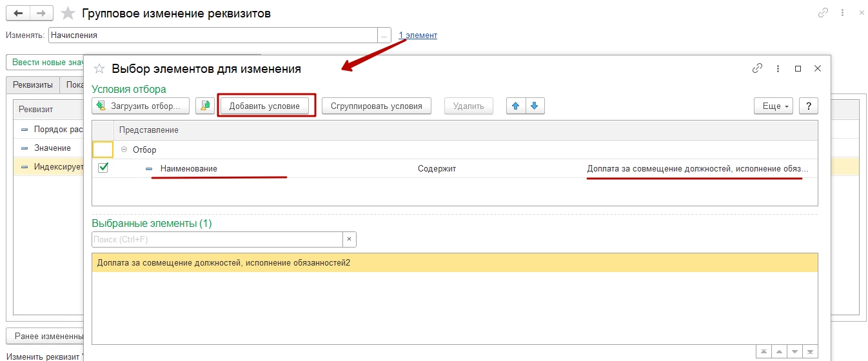Click the save filter icon button
This screenshot has height=361, width=868.
tap(205, 106)
